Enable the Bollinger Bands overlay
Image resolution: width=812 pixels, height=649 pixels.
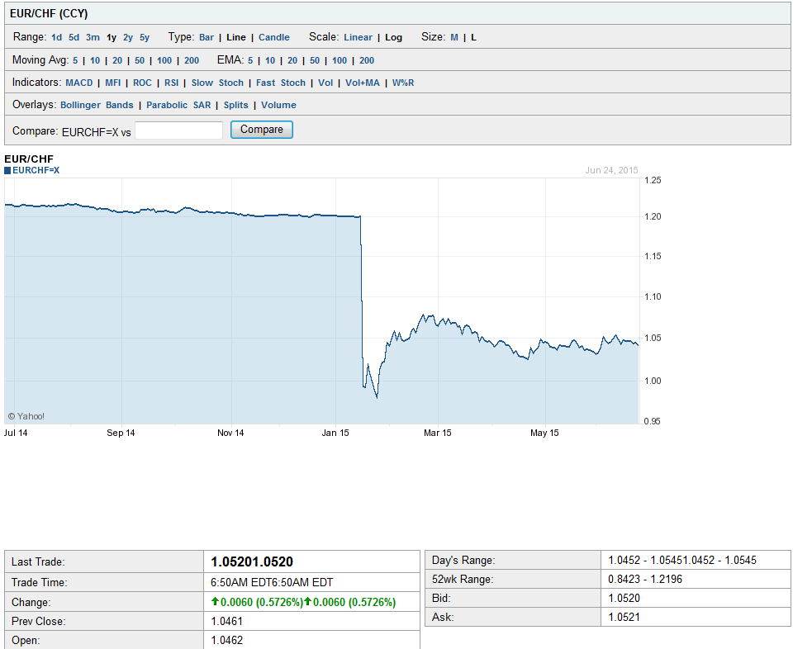click(x=95, y=105)
